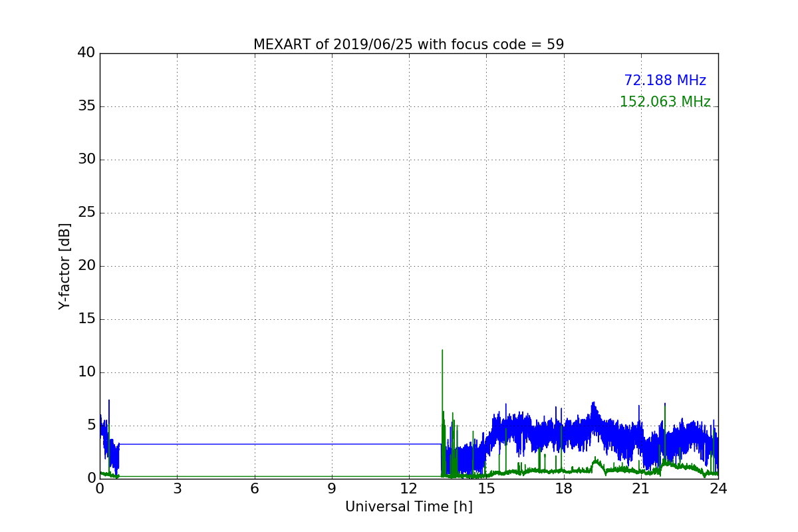798x532 pixels.
Task: Click the y-axis tick label '25'
Action: (86, 213)
